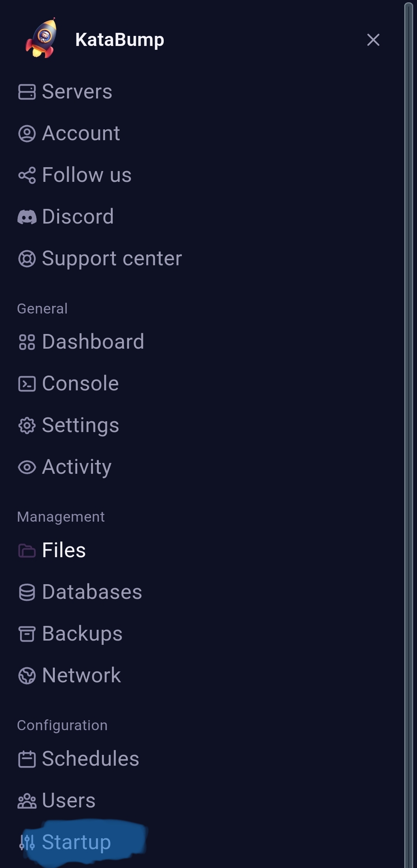The width and height of the screenshot is (417, 868).
Task: Select the highlighted Startup item
Action: [65, 842]
